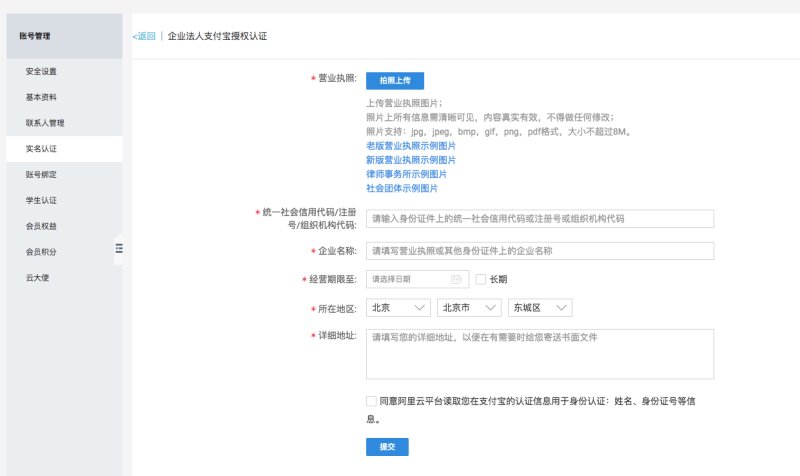
Task: Focus the 经营期限至 date input
Action: (x=417, y=279)
